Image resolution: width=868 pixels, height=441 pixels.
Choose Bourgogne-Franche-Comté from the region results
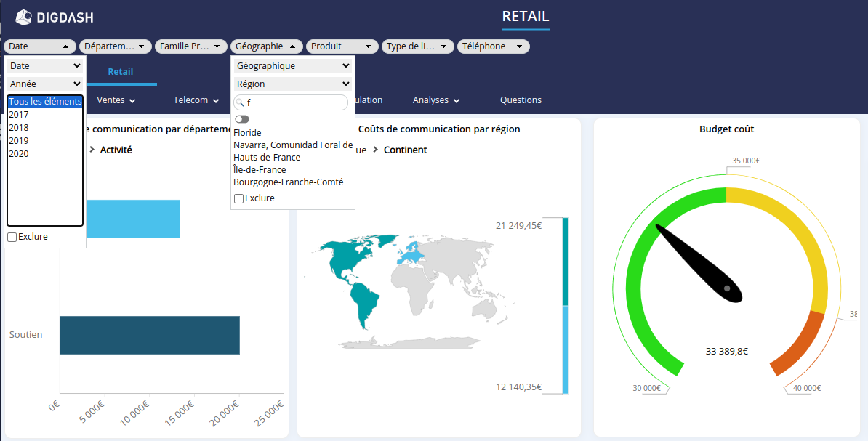289,182
